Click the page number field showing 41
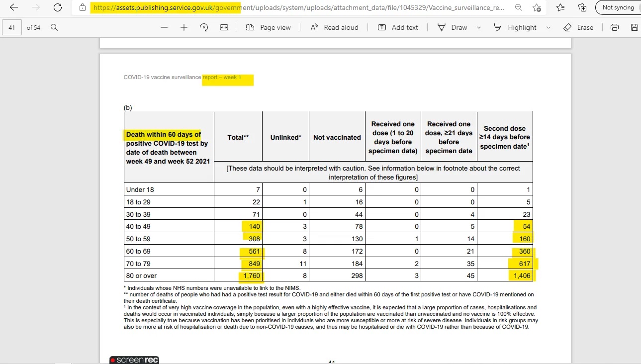The width and height of the screenshot is (641, 364). coord(12,27)
